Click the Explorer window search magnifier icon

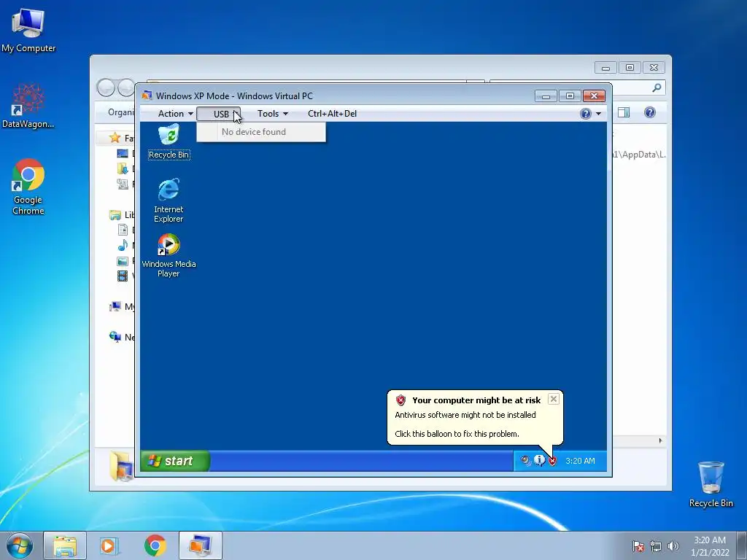click(x=657, y=87)
